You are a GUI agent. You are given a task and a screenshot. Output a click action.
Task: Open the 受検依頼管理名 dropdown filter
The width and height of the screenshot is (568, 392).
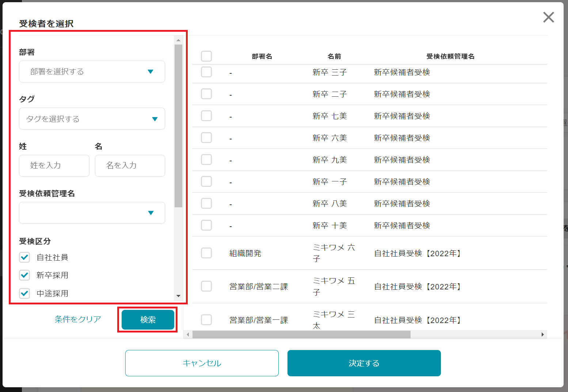coord(92,213)
